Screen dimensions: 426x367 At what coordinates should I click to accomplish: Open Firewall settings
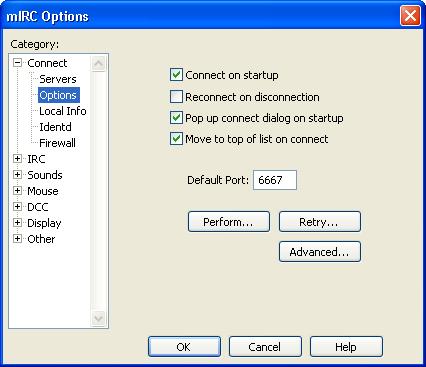point(57,143)
